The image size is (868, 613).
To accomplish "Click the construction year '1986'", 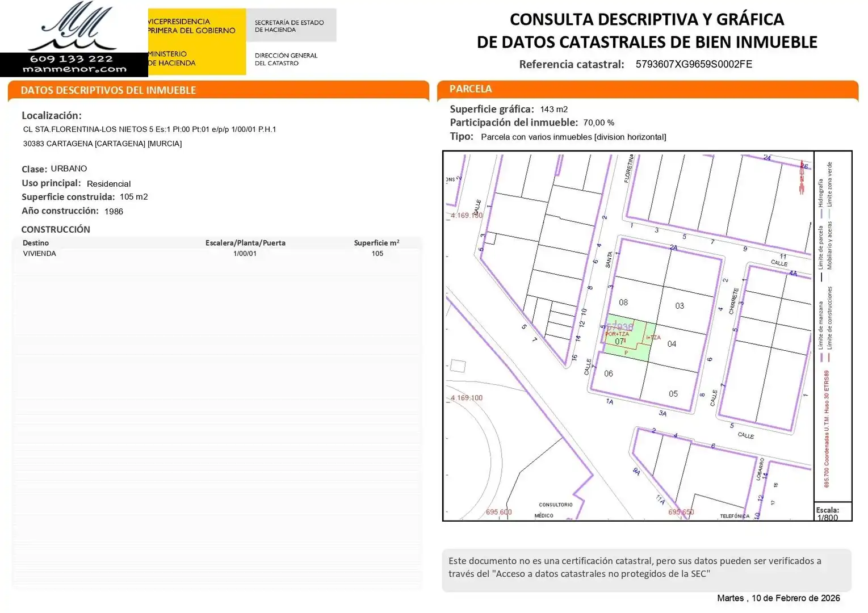I will coord(114,211).
